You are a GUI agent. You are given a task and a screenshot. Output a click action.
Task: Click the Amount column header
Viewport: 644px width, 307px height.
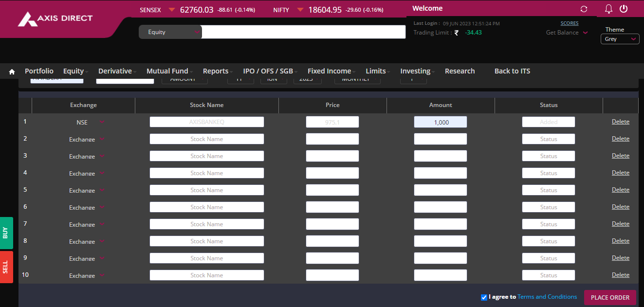pos(441,105)
